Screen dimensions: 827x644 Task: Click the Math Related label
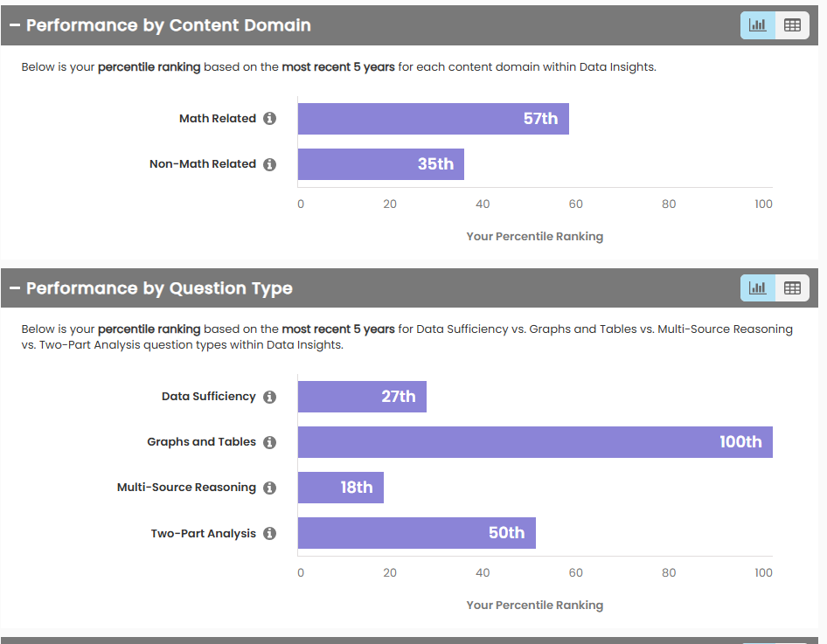click(218, 119)
